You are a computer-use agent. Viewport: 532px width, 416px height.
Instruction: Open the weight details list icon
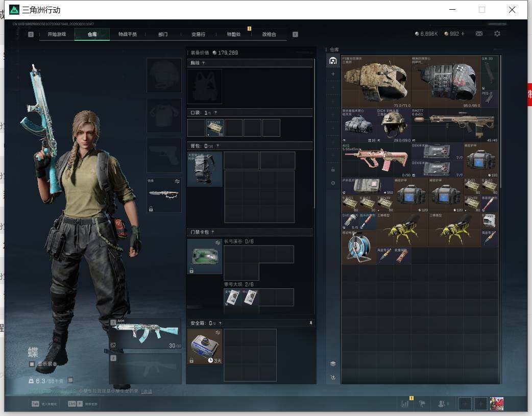(x=70, y=380)
